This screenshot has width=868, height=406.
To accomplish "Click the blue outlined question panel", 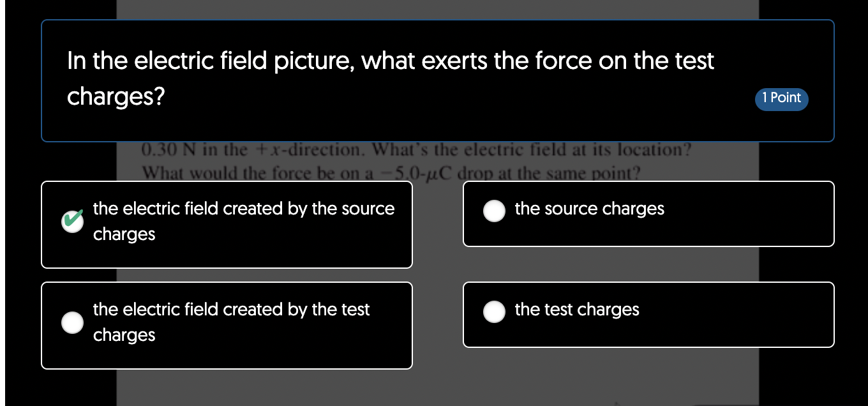I will click(x=437, y=80).
